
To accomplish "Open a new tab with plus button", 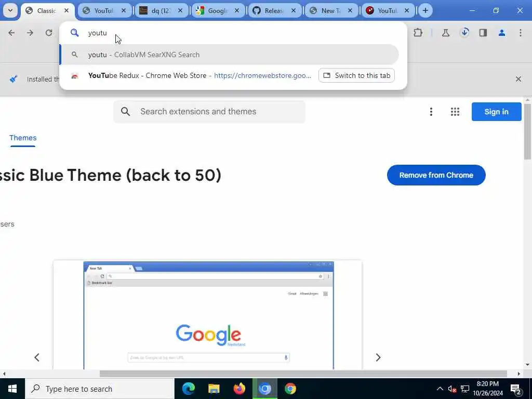I will pyautogui.click(x=425, y=10).
